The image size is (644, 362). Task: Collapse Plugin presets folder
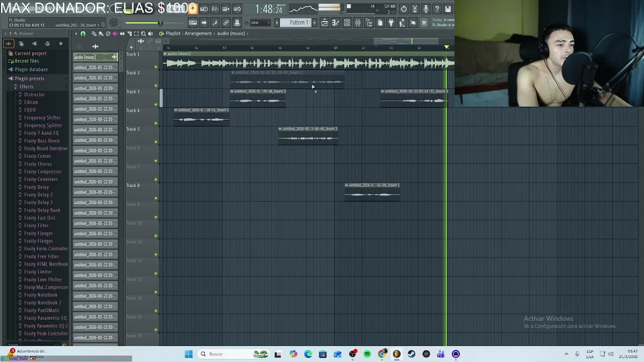tap(29, 78)
